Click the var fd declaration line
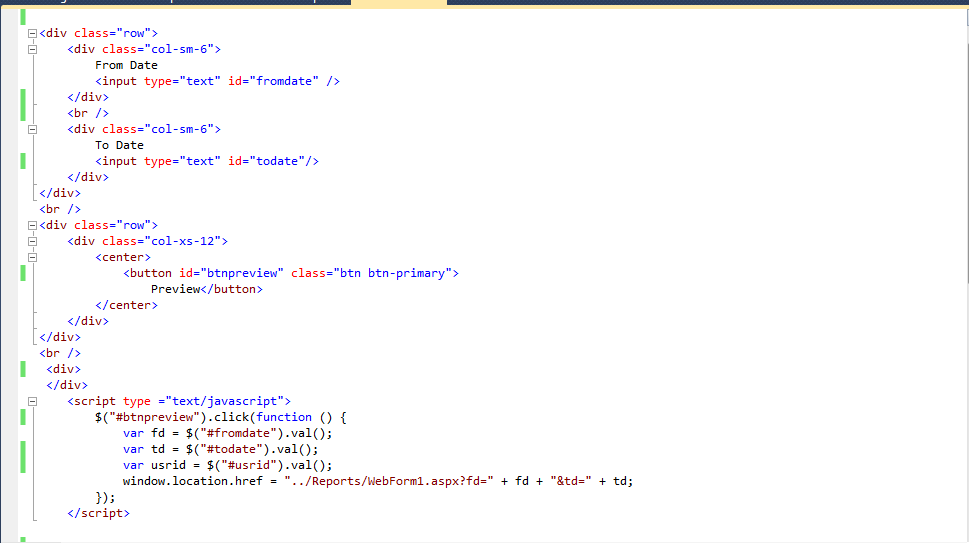 coord(227,433)
